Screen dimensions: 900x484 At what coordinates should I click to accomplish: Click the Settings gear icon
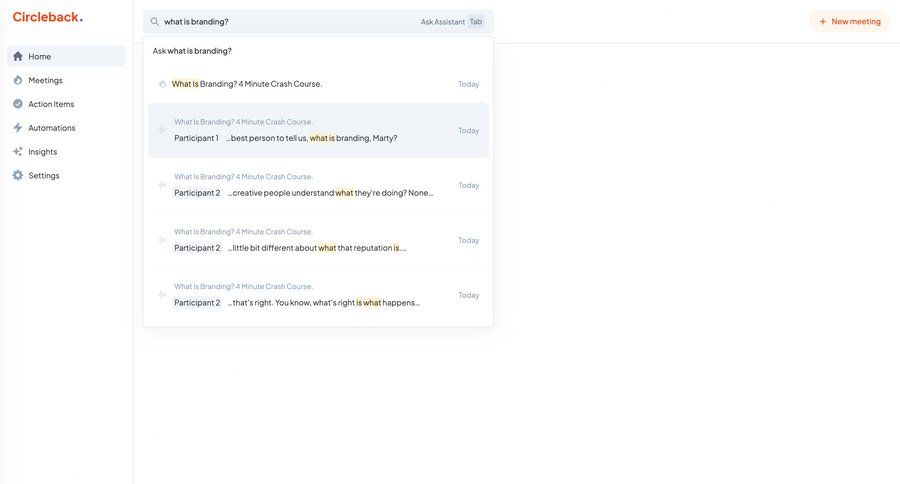(x=18, y=176)
